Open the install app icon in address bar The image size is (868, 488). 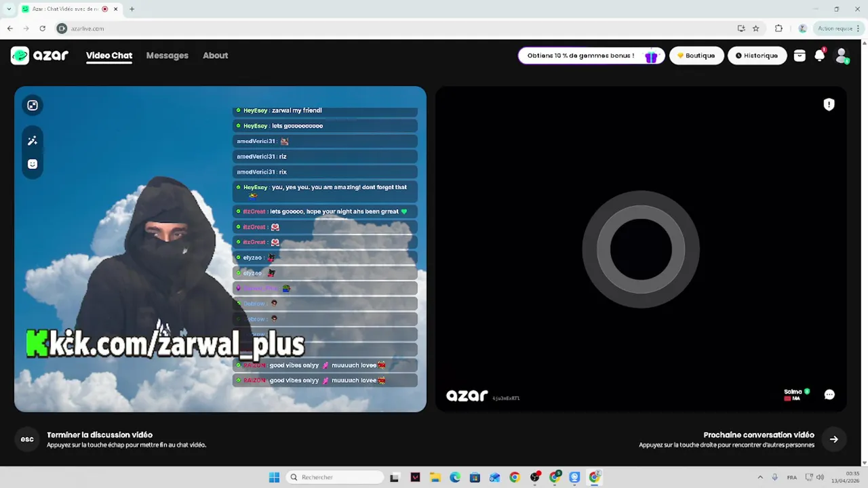[x=741, y=28]
